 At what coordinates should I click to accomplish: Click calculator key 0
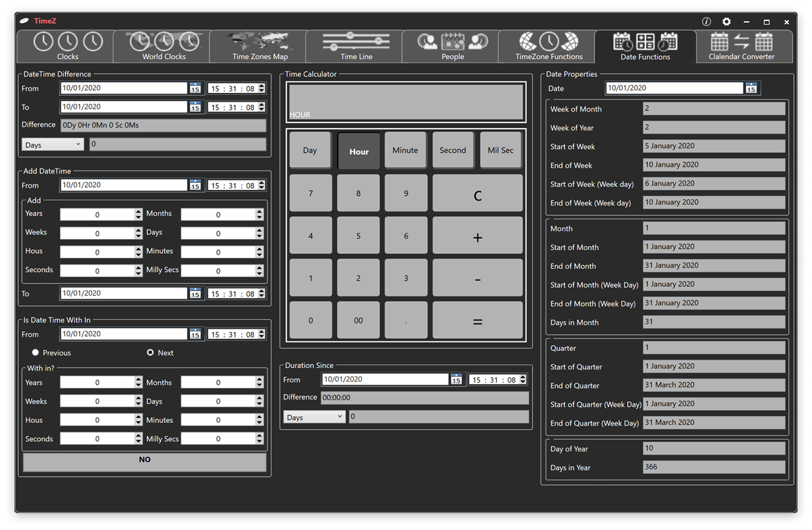(311, 320)
